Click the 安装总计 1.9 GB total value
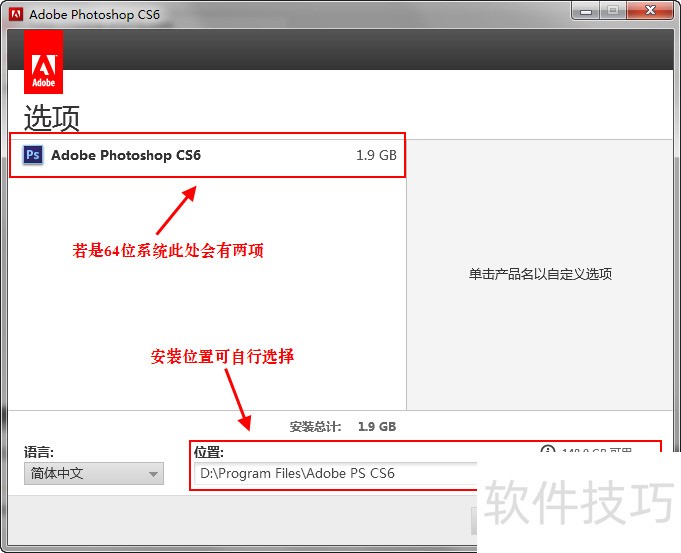 (x=377, y=427)
